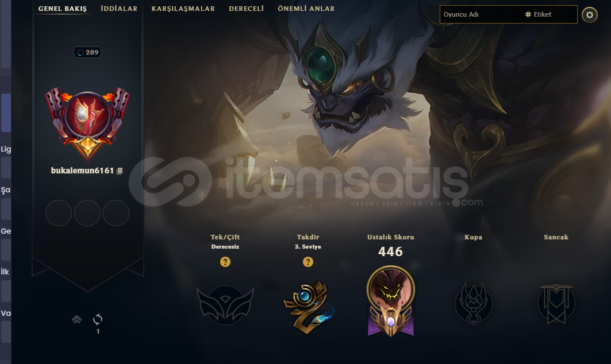The width and height of the screenshot is (611, 364).
Task: Click the Etiket tag input field
Action: pyautogui.click(x=550, y=14)
